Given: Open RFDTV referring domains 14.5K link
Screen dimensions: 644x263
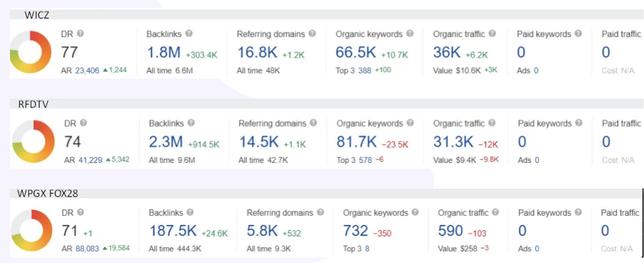Looking at the screenshot, I should 259,142.
